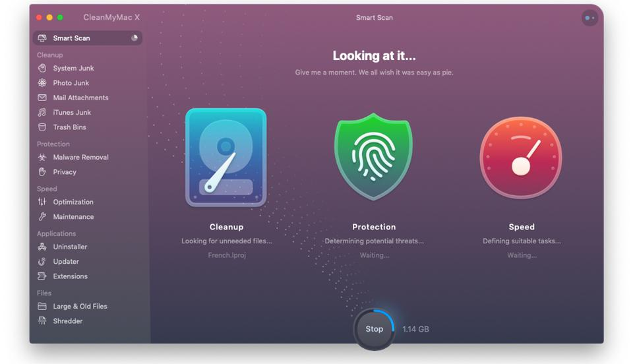633x364 pixels.
Task: Click the Smart Scan monitor icon
Action: (42, 38)
